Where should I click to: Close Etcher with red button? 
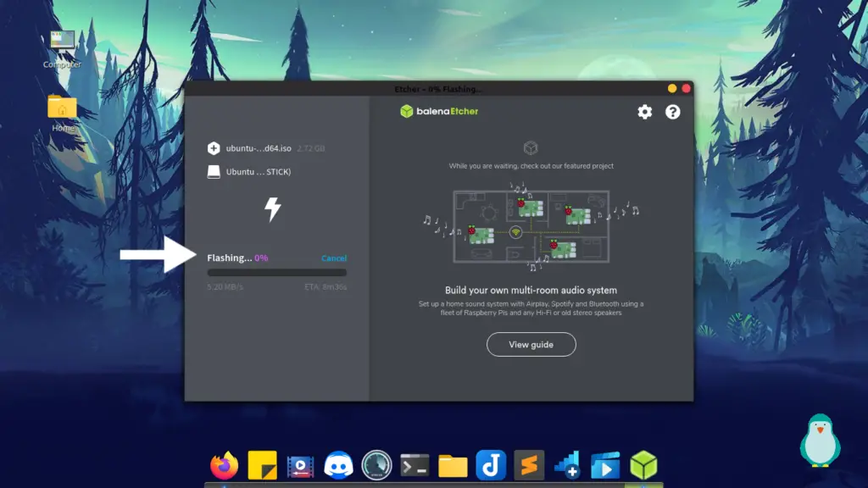(686, 88)
